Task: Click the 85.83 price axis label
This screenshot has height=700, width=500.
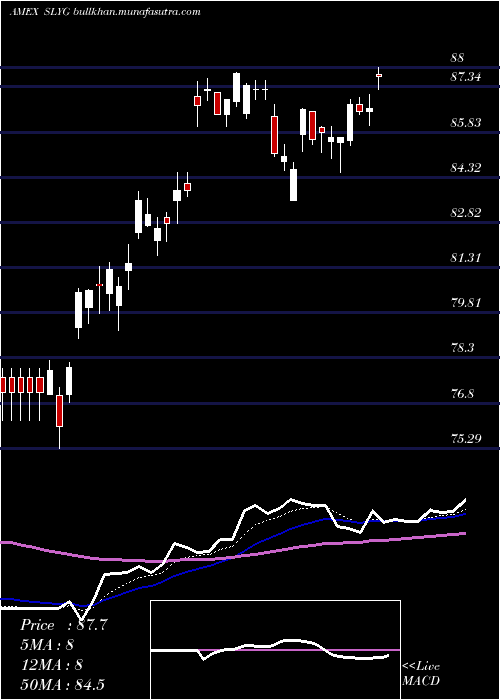Action: coord(466,122)
